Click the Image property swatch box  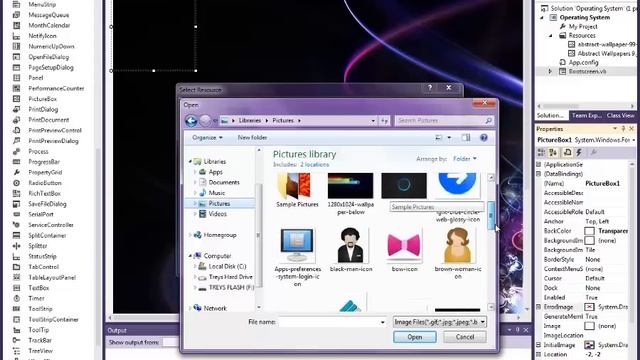589,326
